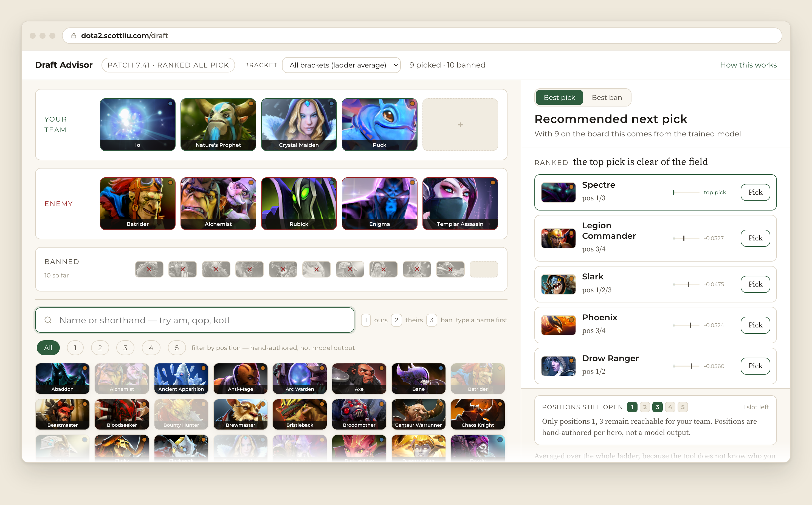Select the enemy Alchemist card
The height and width of the screenshot is (505, 812).
(x=218, y=204)
